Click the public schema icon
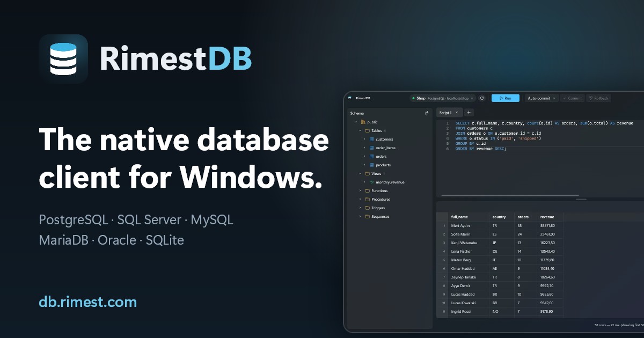Image resolution: width=644 pixels, height=338 pixels. tap(363, 122)
